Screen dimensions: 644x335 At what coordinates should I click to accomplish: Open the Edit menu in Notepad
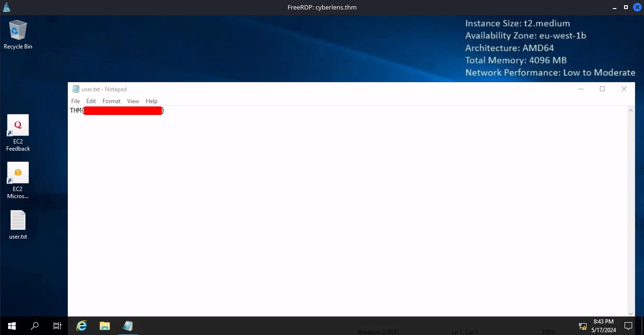click(x=91, y=101)
